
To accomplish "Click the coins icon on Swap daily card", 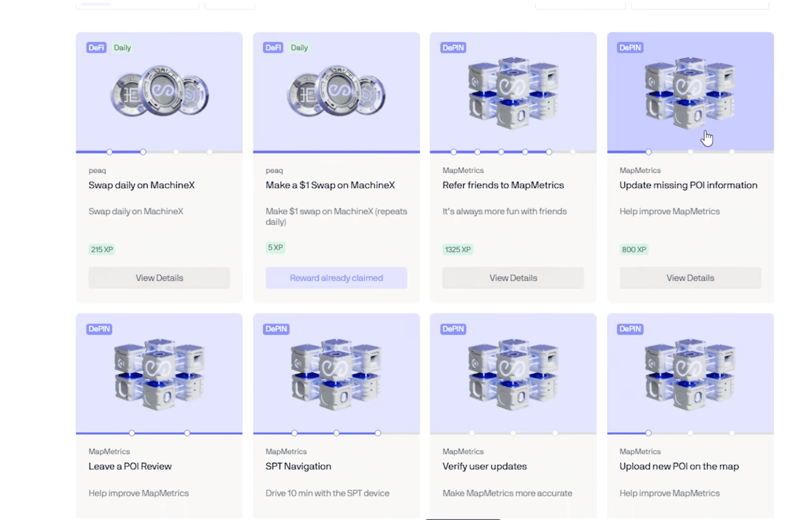I will (159, 92).
